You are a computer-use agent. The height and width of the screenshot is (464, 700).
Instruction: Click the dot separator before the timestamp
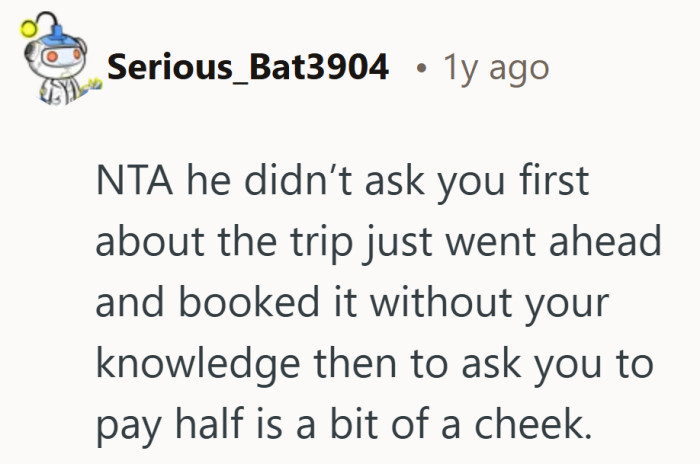(x=423, y=69)
